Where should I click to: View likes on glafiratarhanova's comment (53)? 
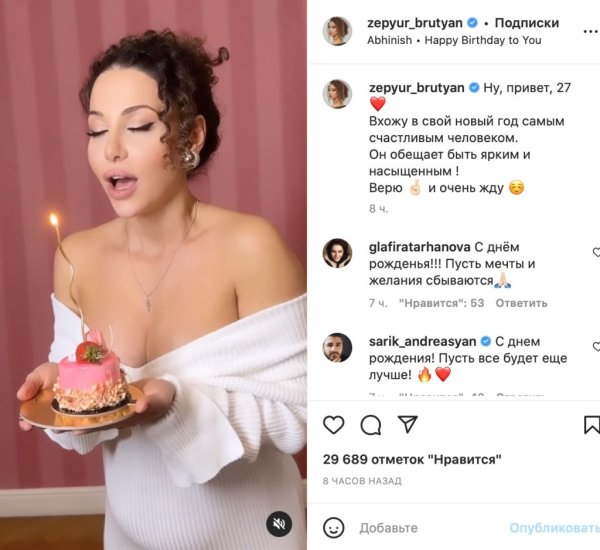441,303
